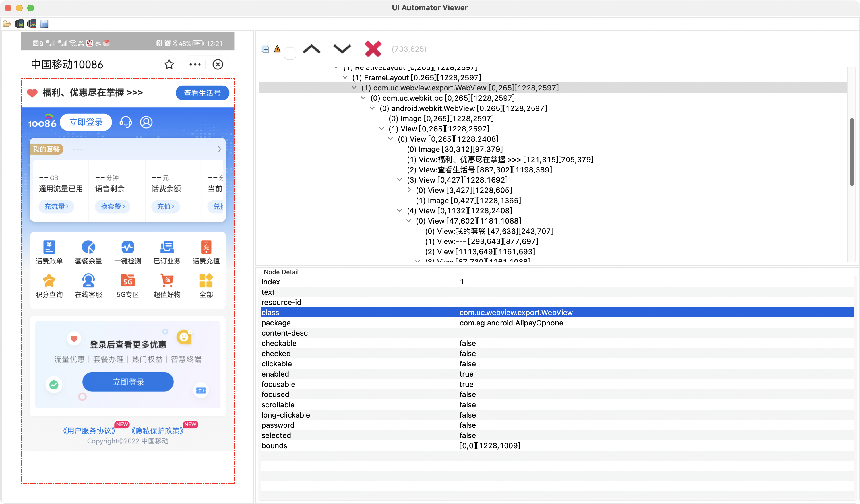Click the 立即登录 blue button in device screenshot
The width and height of the screenshot is (860, 504).
pos(128,382)
